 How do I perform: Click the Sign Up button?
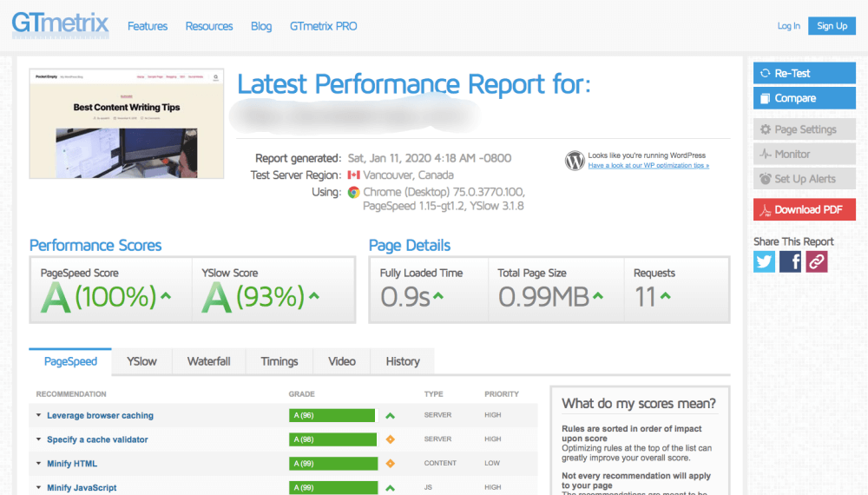click(x=832, y=26)
